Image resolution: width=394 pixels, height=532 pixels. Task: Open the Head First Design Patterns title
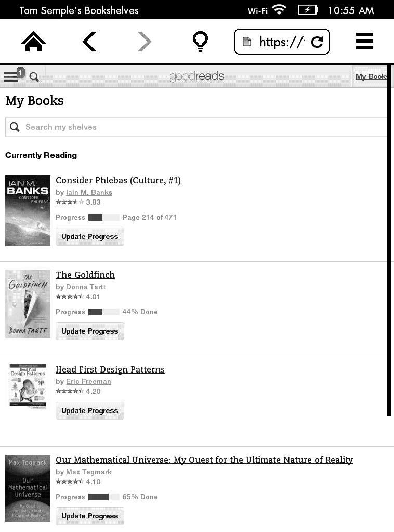tap(110, 369)
